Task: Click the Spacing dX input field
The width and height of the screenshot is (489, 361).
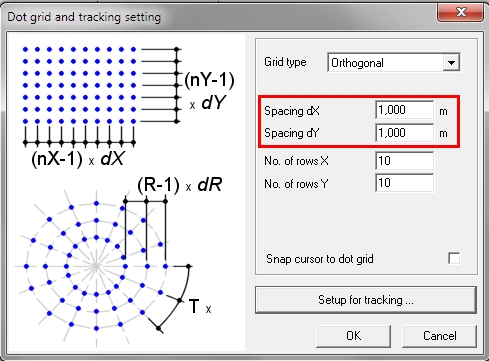Action: [405, 110]
